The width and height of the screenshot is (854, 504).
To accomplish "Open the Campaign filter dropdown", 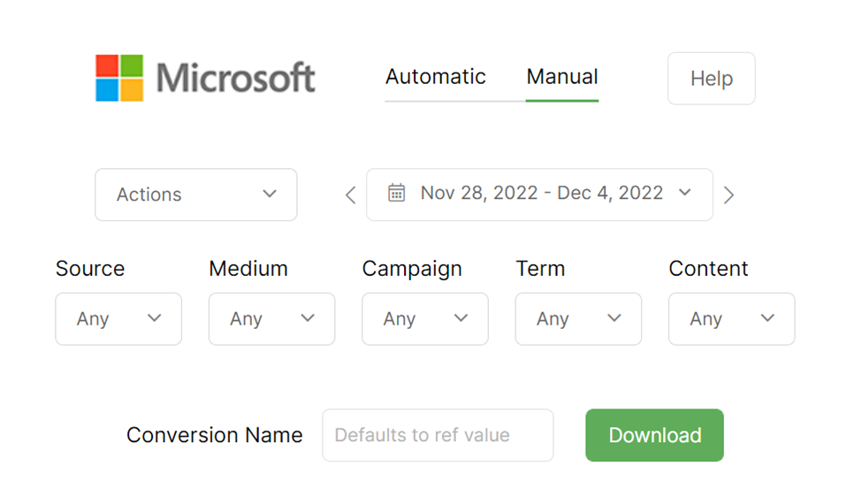I will click(x=425, y=319).
